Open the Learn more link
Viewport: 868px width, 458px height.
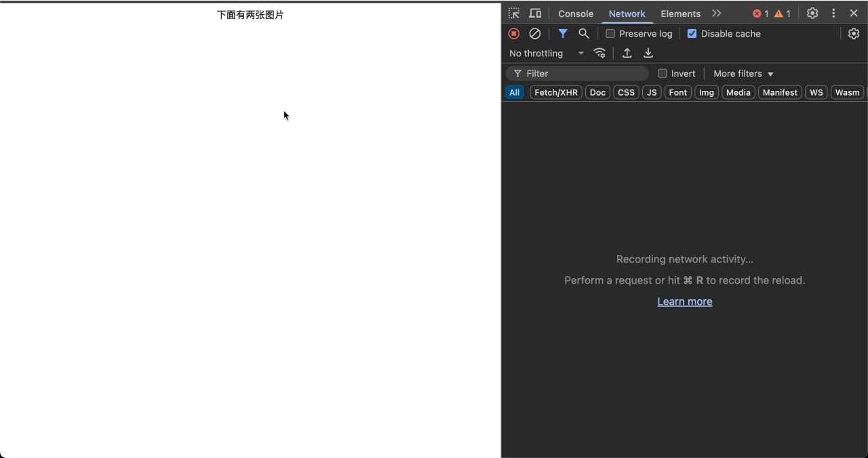[685, 301]
